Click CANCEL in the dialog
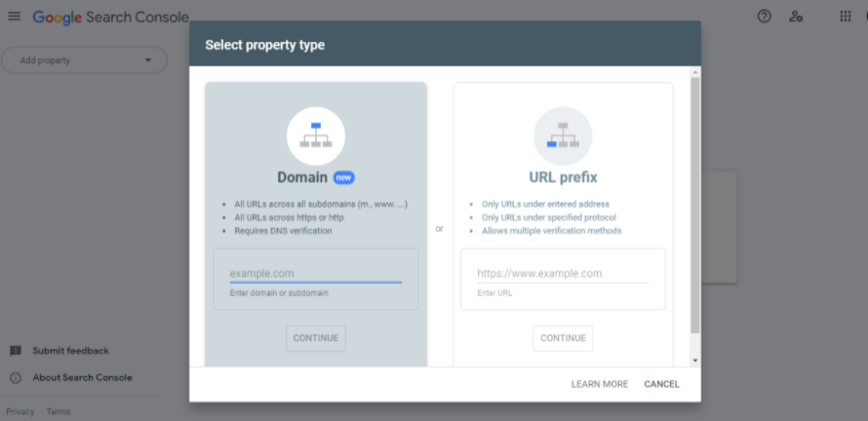 661,384
